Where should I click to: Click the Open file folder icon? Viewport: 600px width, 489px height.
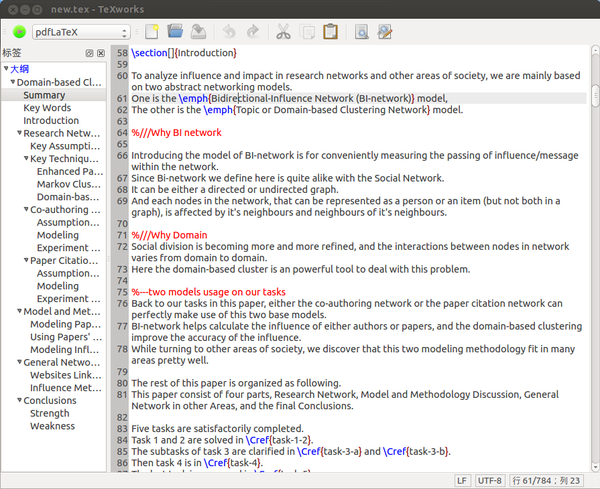(175, 31)
